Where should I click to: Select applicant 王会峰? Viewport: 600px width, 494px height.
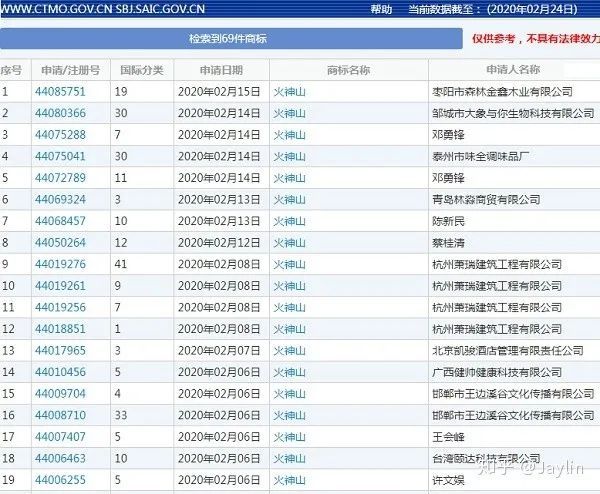point(448,437)
